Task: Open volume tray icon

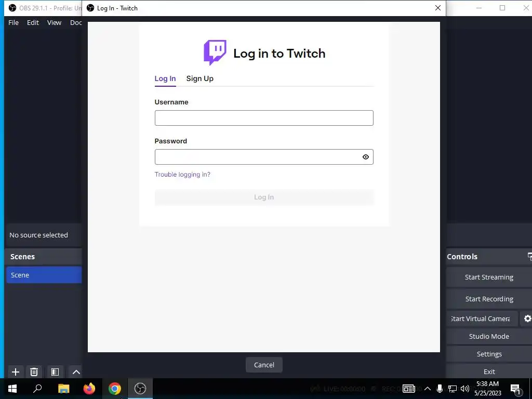Action: tap(465, 389)
